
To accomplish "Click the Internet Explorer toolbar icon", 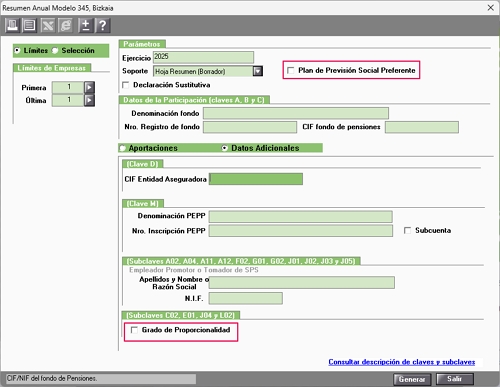I will (66, 25).
